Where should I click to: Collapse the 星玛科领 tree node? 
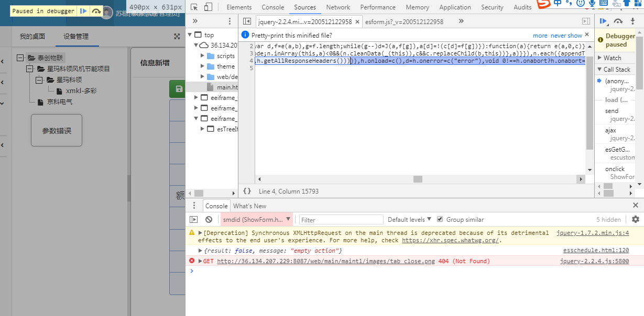coord(39,80)
